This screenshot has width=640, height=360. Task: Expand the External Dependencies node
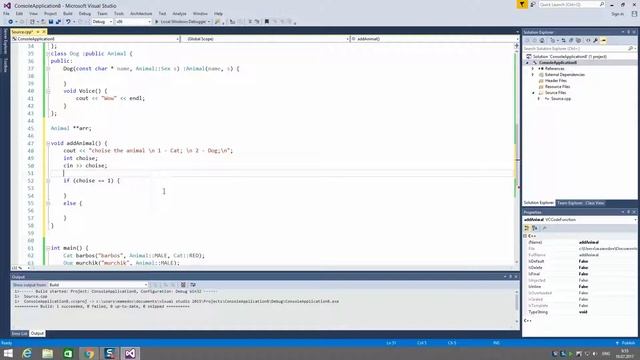coord(533,75)
